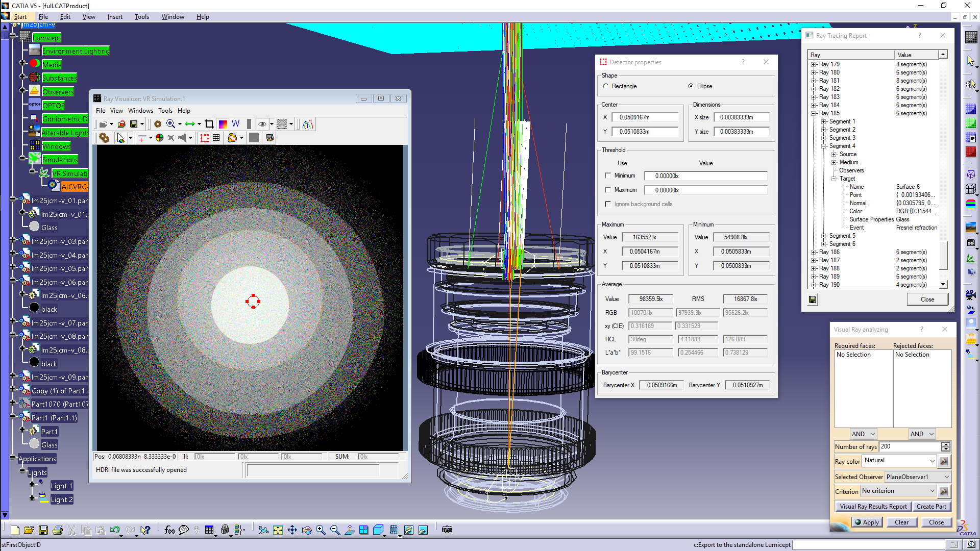Viewport: 980px width, 551px height.
Task: Click the green horizontal double-arrow icon
Action: [x=190, y=124]
